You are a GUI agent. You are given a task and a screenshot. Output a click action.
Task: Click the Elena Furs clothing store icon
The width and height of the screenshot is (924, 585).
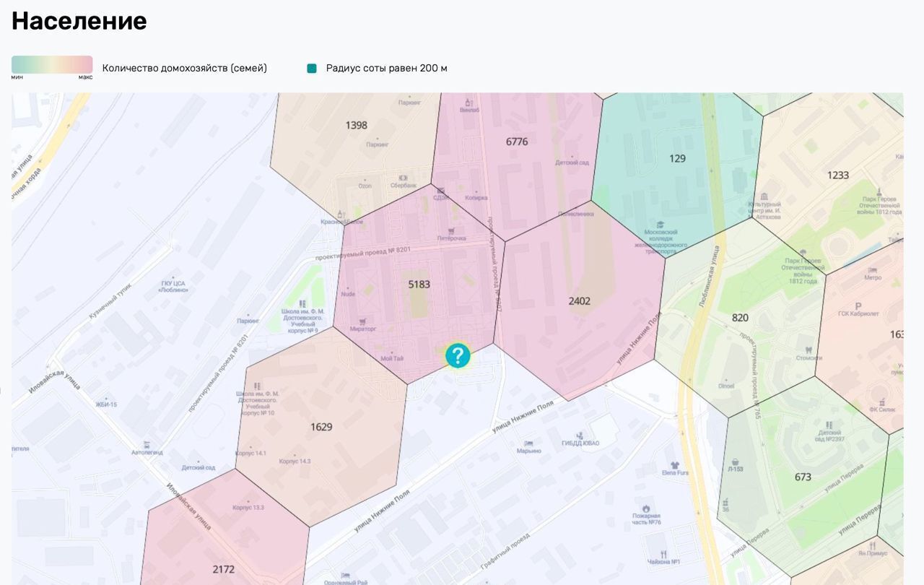click(x=675, y=465)
